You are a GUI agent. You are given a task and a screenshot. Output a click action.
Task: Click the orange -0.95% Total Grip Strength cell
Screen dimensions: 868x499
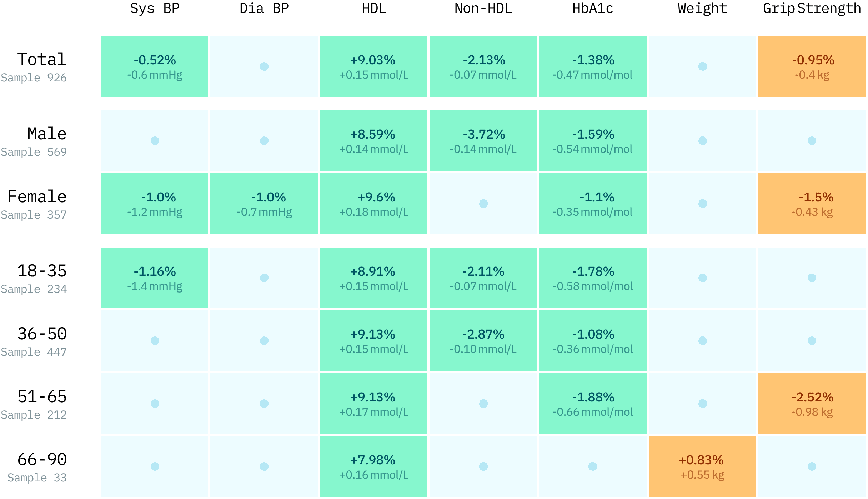click(812, 66)
